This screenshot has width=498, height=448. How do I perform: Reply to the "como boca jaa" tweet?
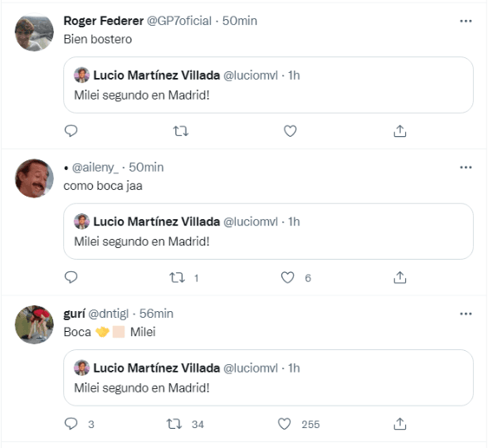(x=71, y=277)
